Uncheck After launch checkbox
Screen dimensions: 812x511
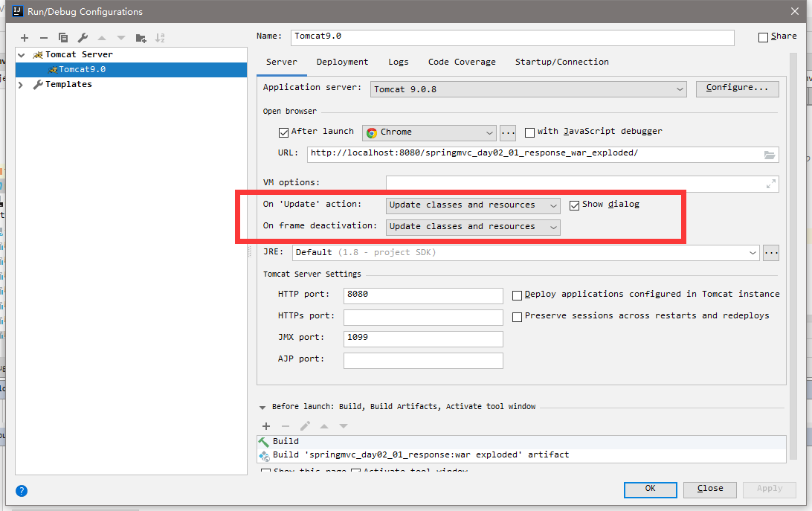pyautogui.click(x=283, y=132)
